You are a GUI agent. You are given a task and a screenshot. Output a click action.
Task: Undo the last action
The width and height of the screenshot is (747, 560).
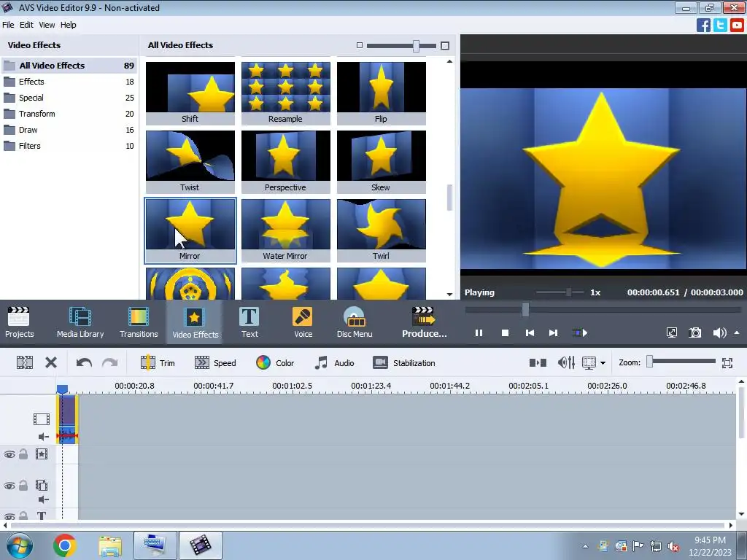pyautogui.click(x=84, y=363)
